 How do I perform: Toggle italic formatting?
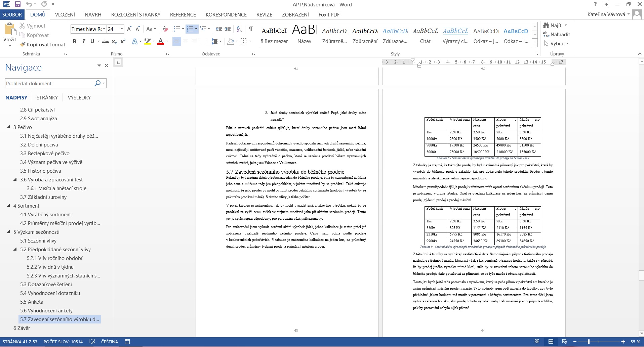83,41
